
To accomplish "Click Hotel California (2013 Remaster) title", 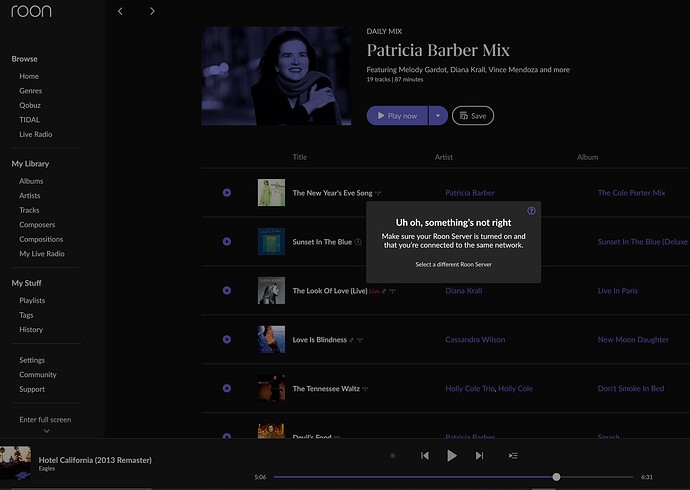I will click(95, 460).
